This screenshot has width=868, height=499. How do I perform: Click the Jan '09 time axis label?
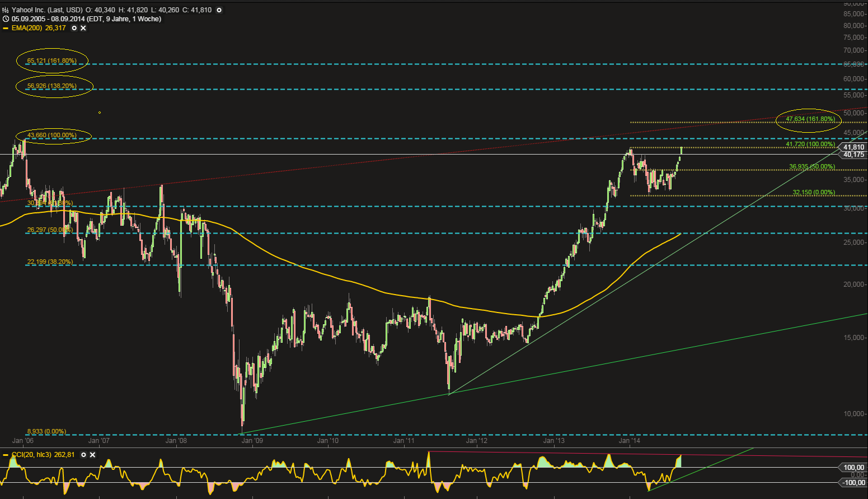click(x=252, y=441)
